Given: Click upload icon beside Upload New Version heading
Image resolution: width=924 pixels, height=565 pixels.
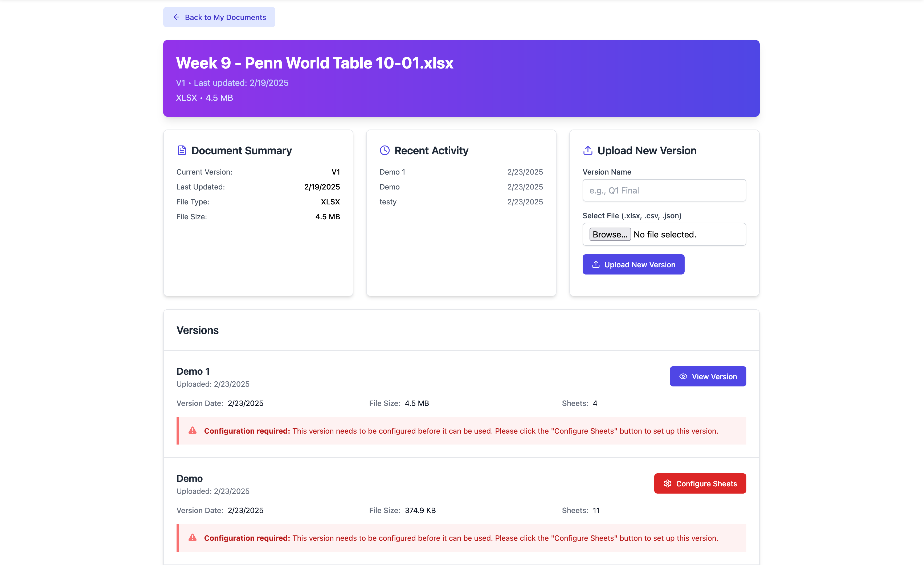Looking at the screenshot, I should (588, 151).
